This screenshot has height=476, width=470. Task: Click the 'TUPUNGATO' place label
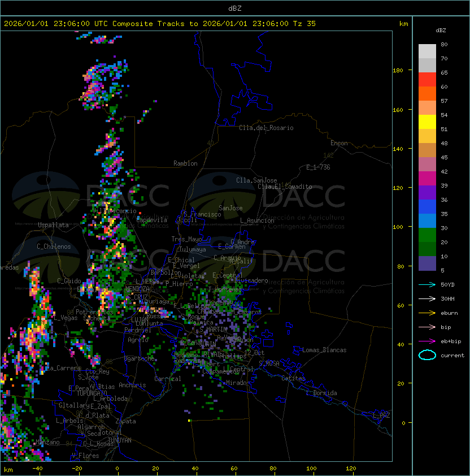click(x=92, y=393)
